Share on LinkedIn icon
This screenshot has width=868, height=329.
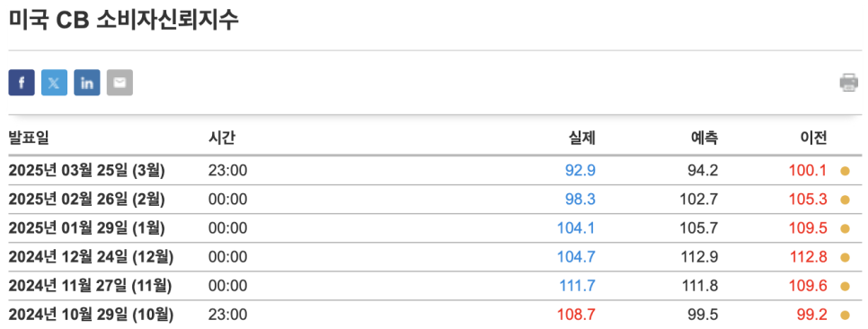coord(87,83)
